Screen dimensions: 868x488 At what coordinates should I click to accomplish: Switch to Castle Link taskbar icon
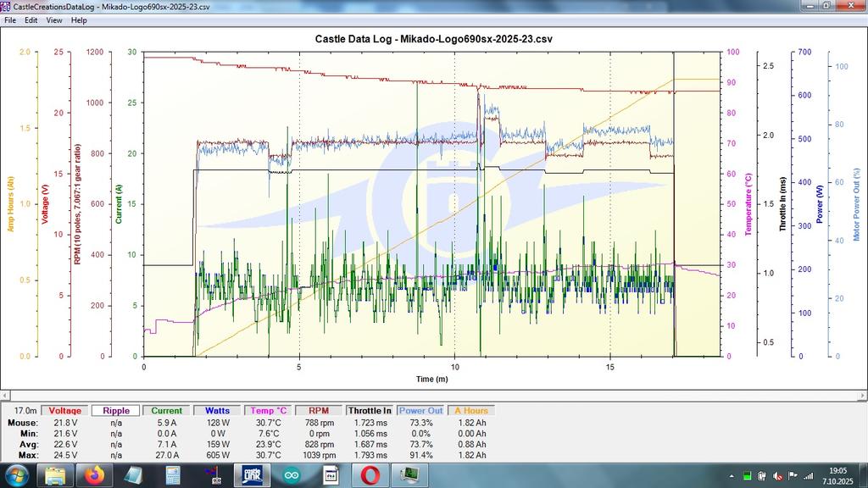tap(252, 475)
